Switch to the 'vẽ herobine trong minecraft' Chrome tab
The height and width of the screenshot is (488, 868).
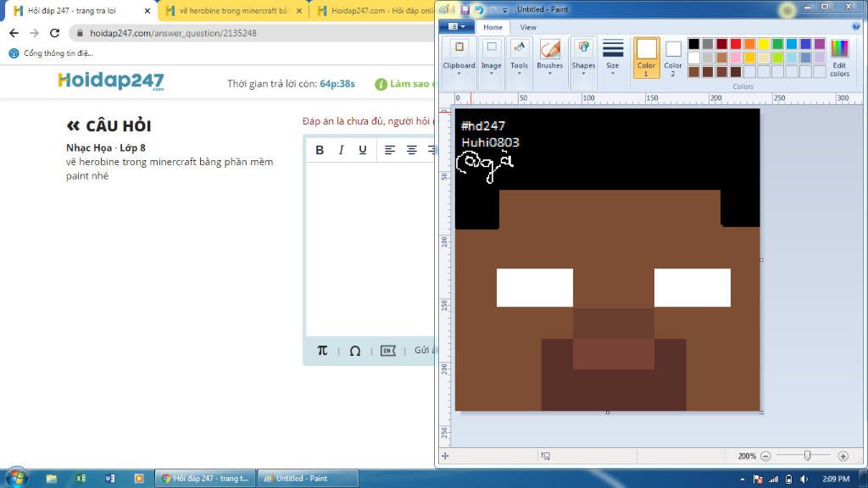(234, 10)
